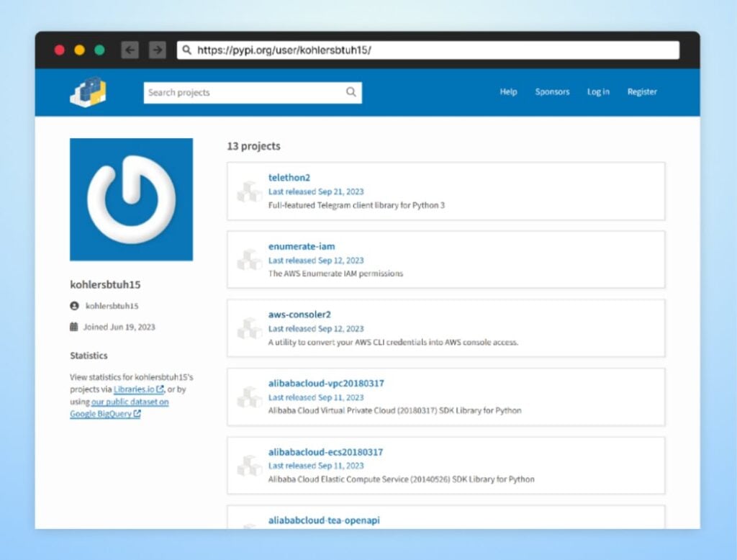Click the Log in link
The height and width of the screenshot is (560, 737).
pos(598,92)
